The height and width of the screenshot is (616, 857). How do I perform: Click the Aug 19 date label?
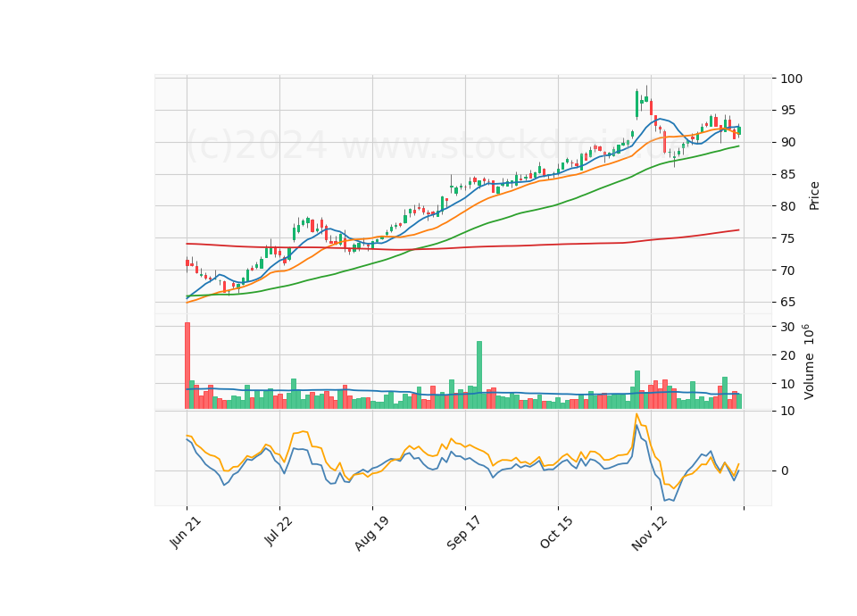[x=371, y=533]
